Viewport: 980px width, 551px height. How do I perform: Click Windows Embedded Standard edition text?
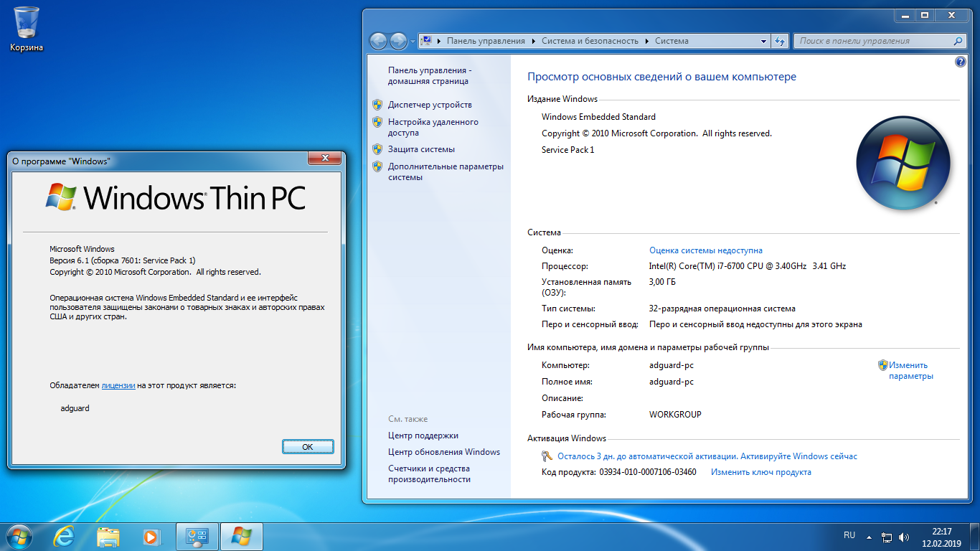tap(598, 117)
